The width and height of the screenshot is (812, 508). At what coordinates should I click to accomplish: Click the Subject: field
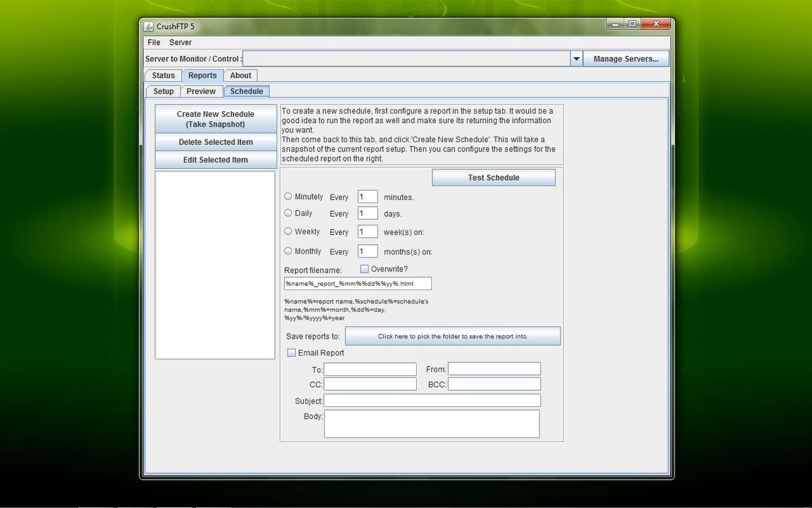[x=433, y=401]
